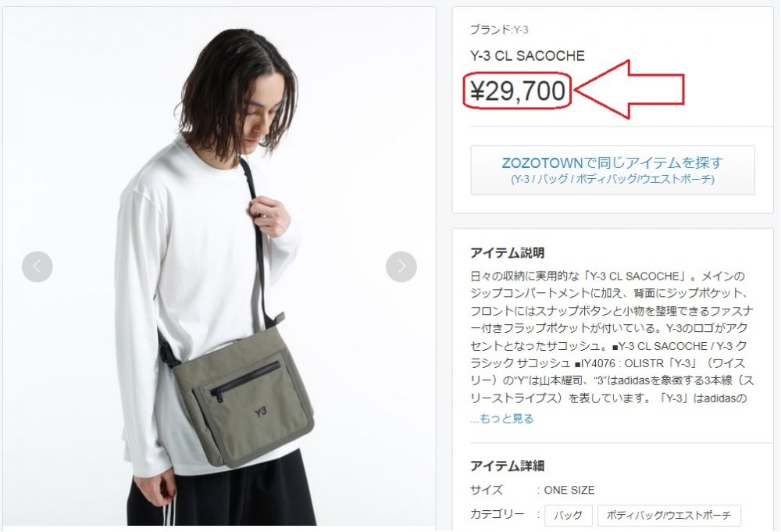
Task: Click the Y-3 CL SACOCHE product title
Action: click(527, 55)
